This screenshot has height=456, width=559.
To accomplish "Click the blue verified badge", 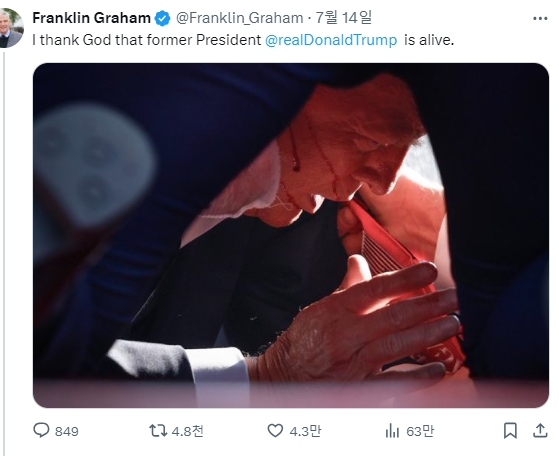I will pyautogui.click(x=163, y=18).
